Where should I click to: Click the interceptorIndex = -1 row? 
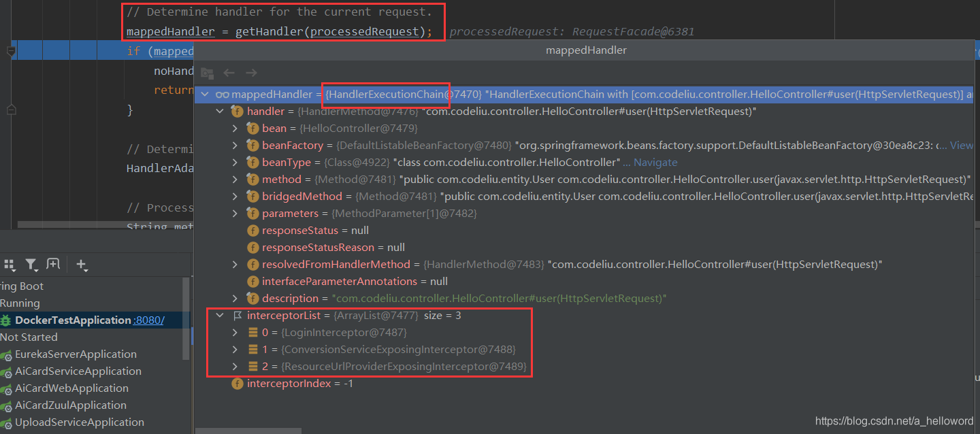[x=300, y=384]
